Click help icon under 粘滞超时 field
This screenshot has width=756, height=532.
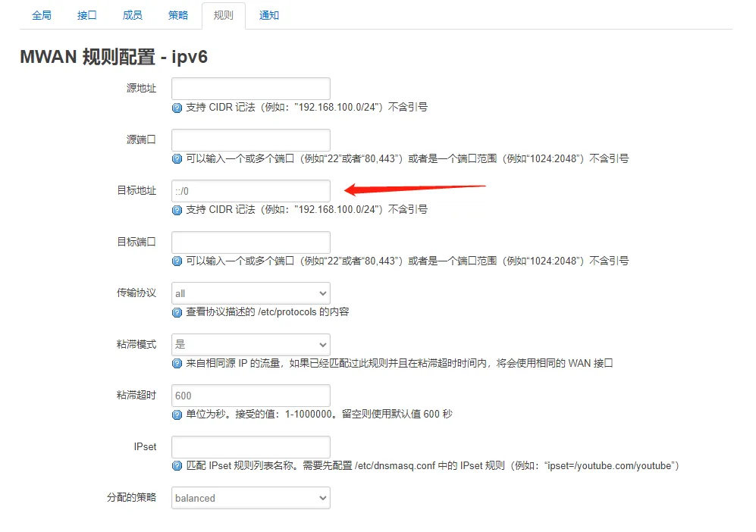pos(177,415)
